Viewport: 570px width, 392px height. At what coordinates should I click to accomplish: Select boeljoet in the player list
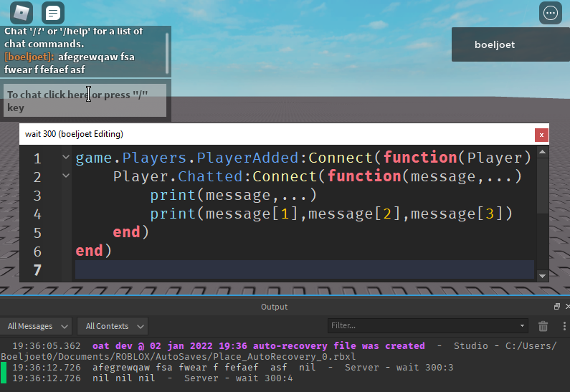tap(510, 44)
